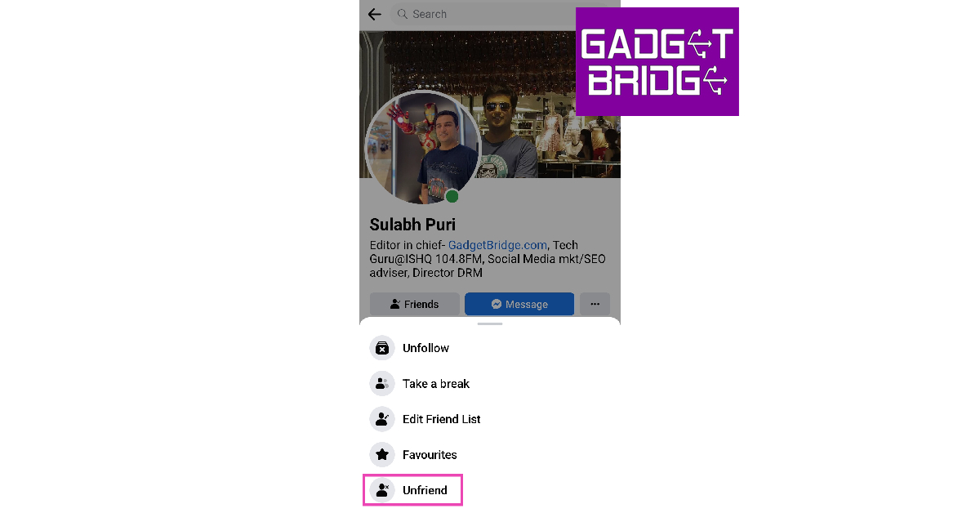The image size is (980, 513).
Task: Click the Edit Friend List icon
Action: pyautogui.click(x=381, y=419)
